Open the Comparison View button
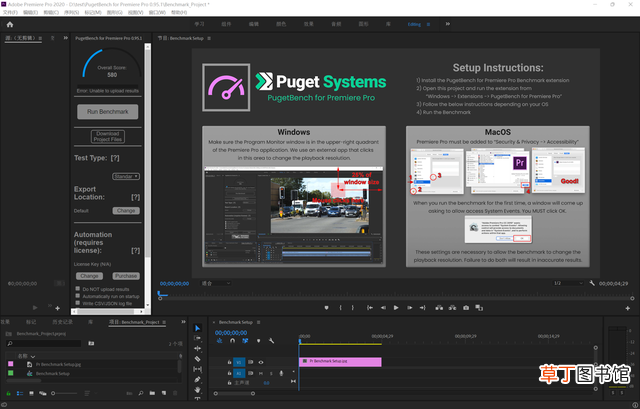 click(479, 308)
